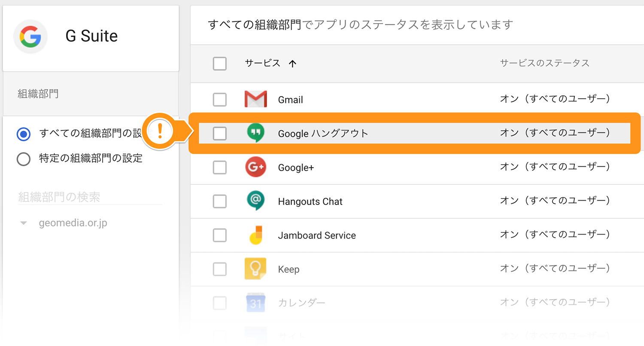Click カレンダー's オン status cell
The image size is (644, 346).
click(555, 303)
